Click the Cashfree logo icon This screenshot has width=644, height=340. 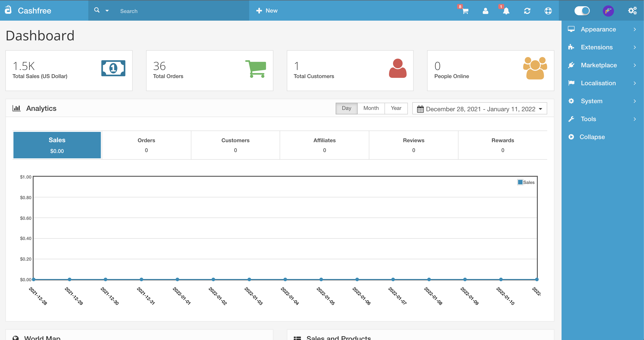coord(8,10)
